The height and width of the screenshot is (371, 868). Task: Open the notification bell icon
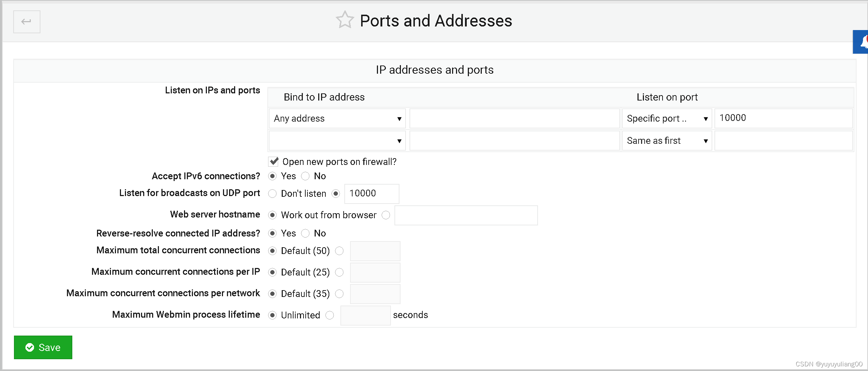pyautogui.click(x=864, y=42)
